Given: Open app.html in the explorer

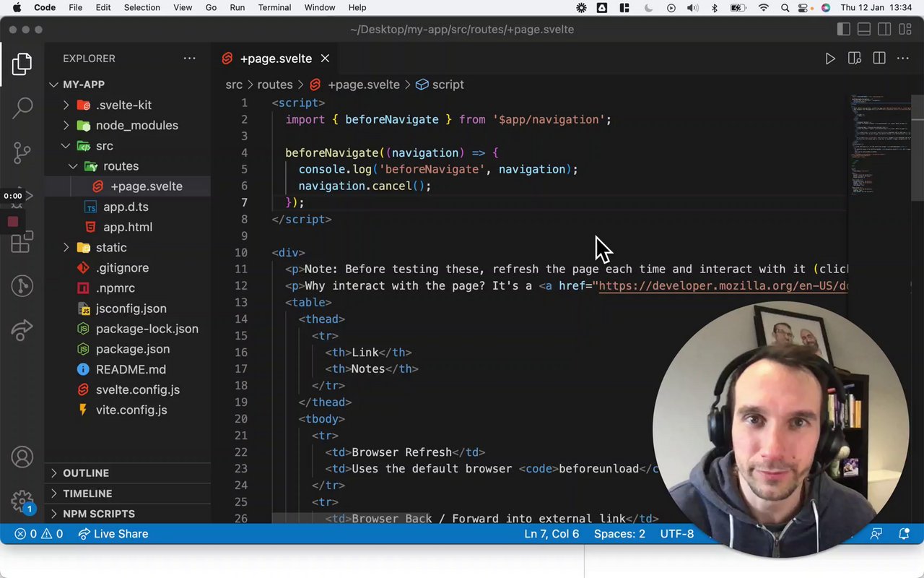Looking at the screenshot, I should (x=128, y=227).
